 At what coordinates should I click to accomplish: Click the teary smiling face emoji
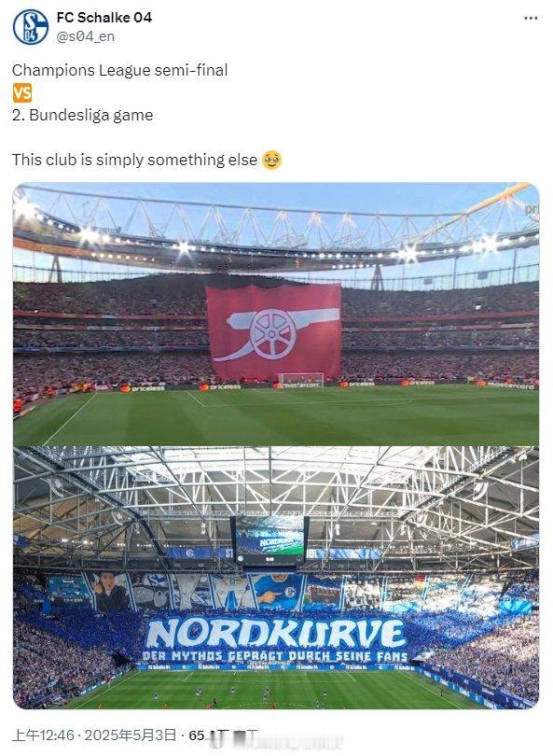271,161
